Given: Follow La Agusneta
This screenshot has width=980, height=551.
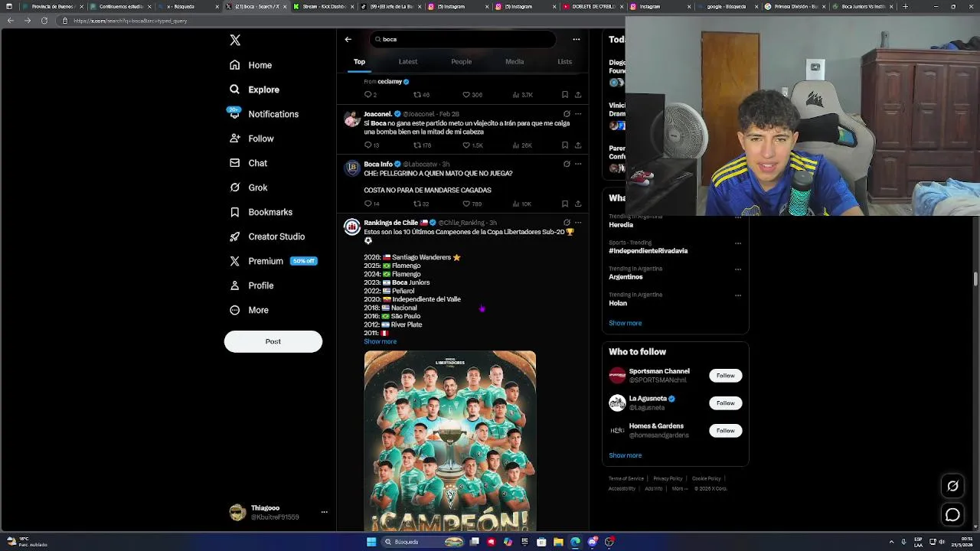Looking at the screenshot, I should 725,403.
